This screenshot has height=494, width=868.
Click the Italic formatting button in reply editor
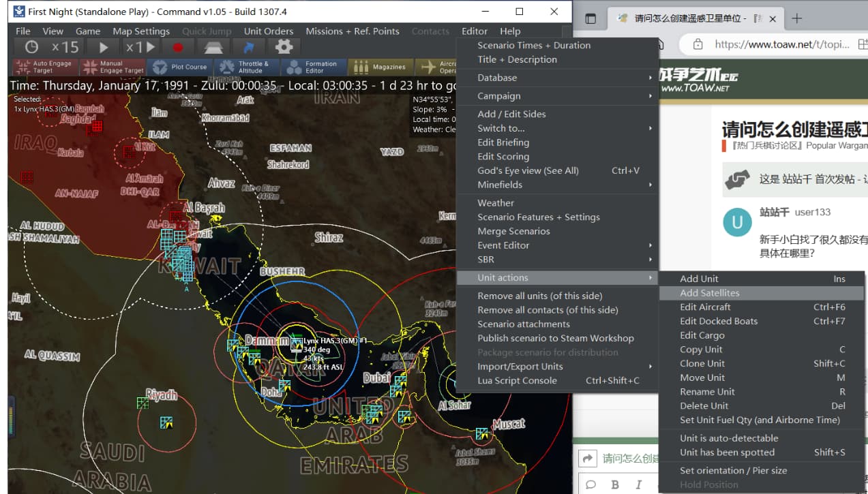(639, 484)
